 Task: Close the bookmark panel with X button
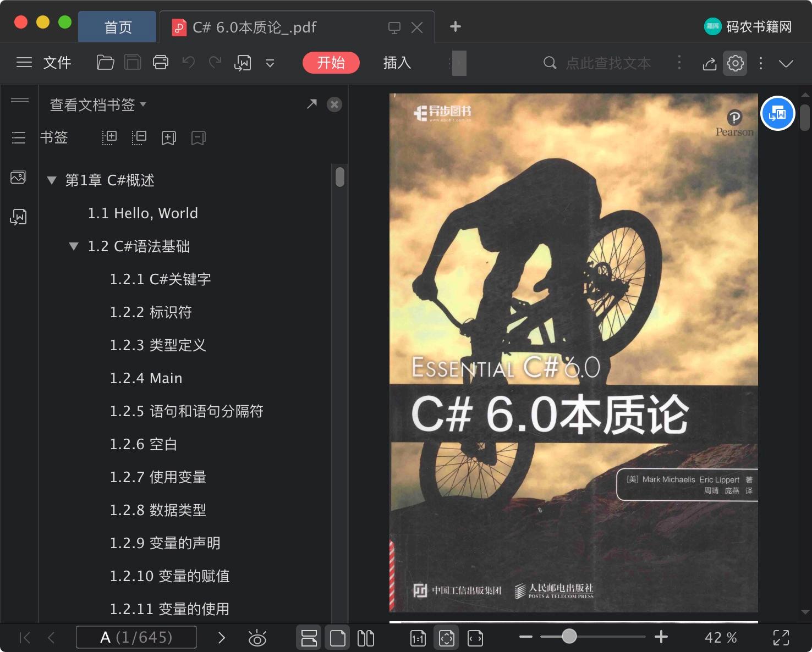tap(334, 104)
